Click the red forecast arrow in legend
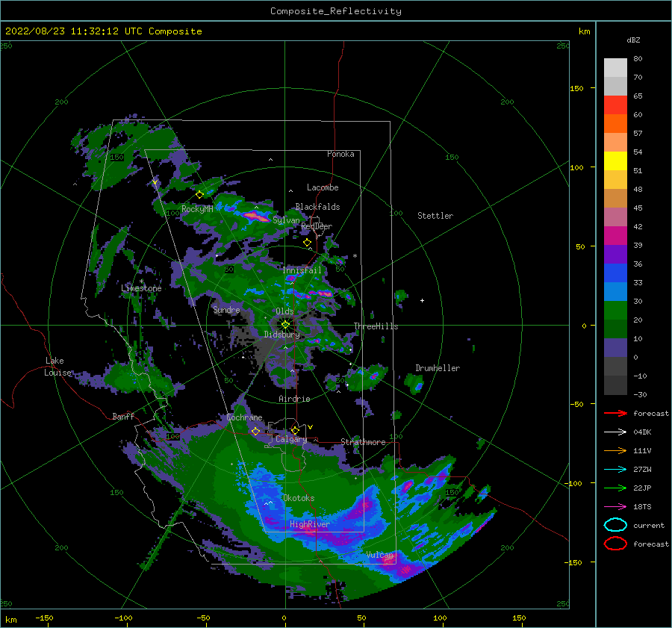 (615, 413)
